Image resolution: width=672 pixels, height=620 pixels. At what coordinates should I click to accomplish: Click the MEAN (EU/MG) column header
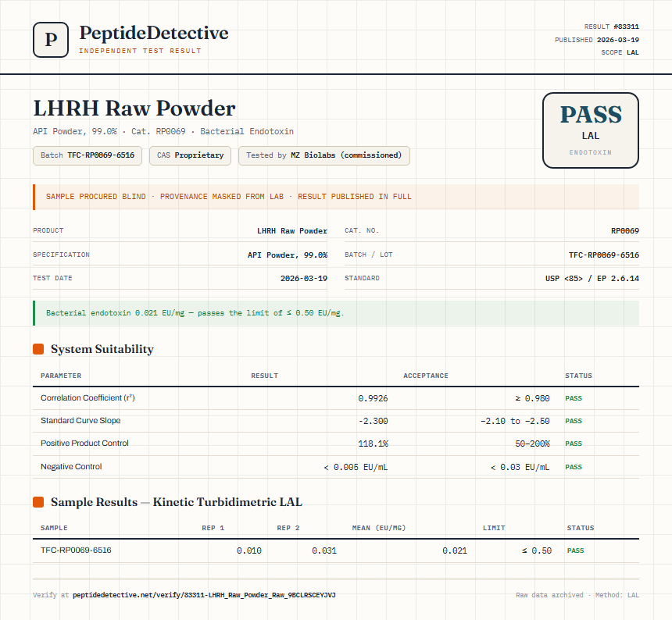click(379, 528)
